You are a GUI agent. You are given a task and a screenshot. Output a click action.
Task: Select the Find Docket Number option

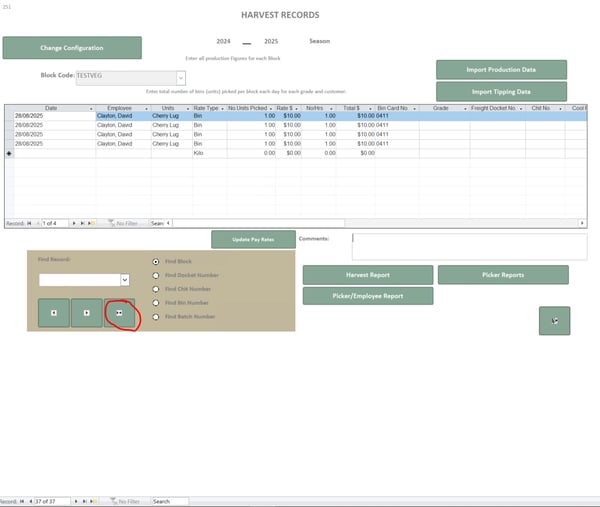(155, 275)
